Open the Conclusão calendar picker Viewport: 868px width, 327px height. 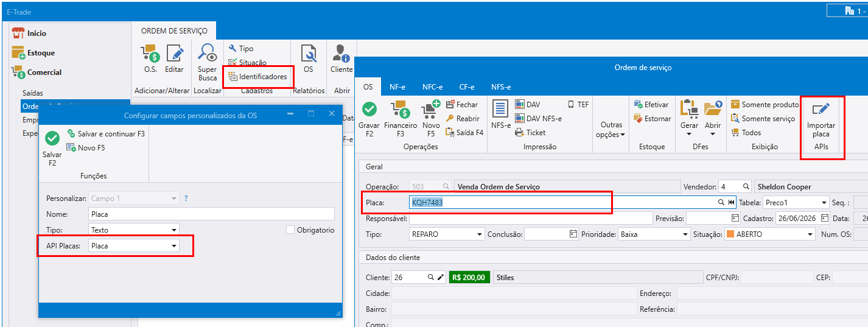tap(573, 234)
